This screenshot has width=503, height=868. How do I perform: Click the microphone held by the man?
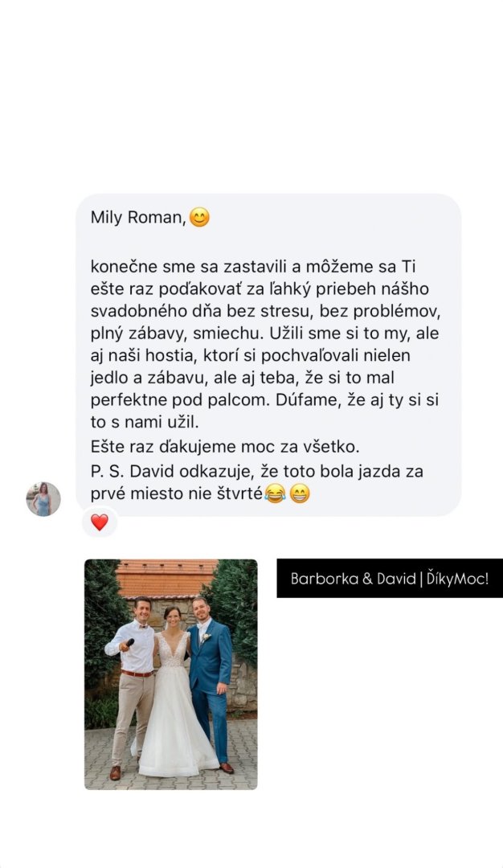[129, 643]
